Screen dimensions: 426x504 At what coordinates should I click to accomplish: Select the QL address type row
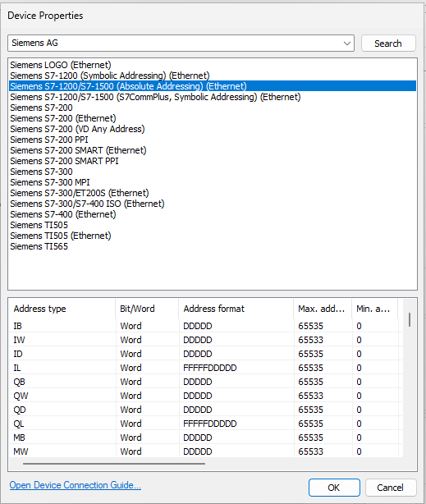coord(206,424)
